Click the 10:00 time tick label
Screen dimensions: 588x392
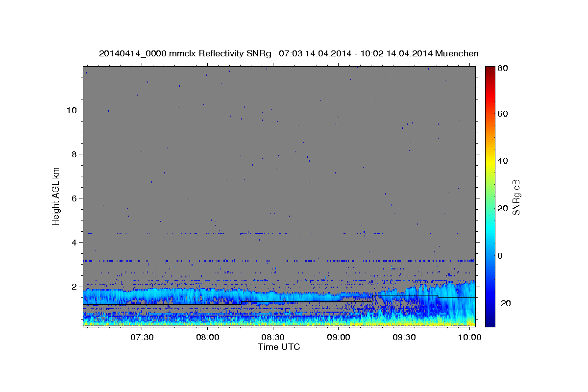[x=470, y=338]
